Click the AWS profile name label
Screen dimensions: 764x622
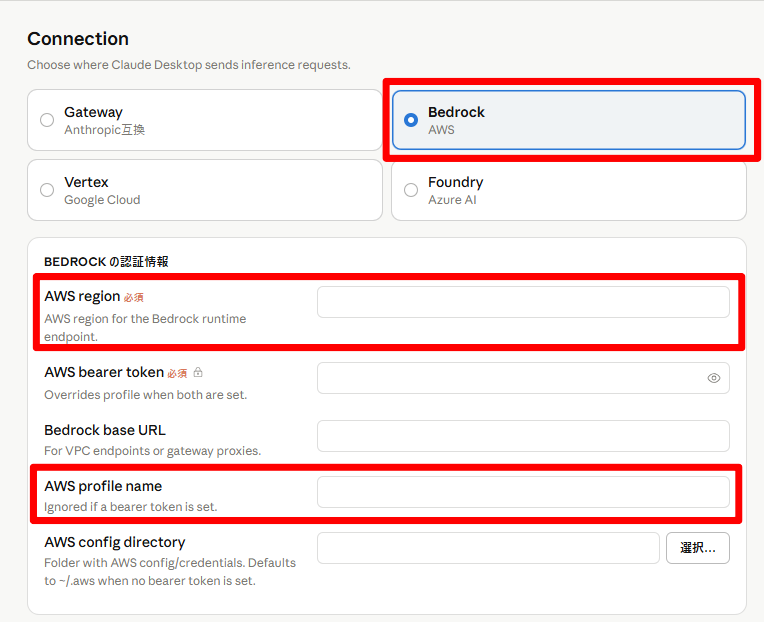click(x=103, y=486)
